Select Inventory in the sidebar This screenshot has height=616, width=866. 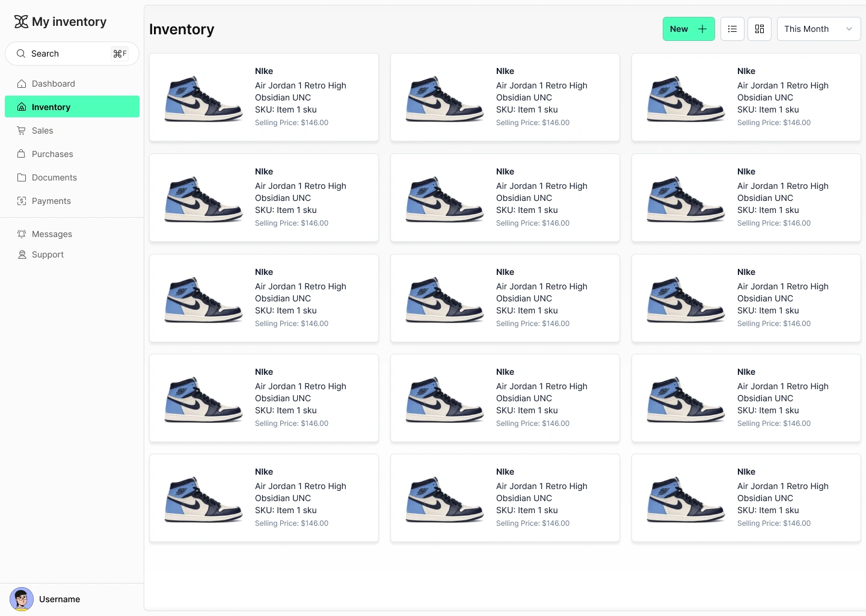click(x=72, y=107)
